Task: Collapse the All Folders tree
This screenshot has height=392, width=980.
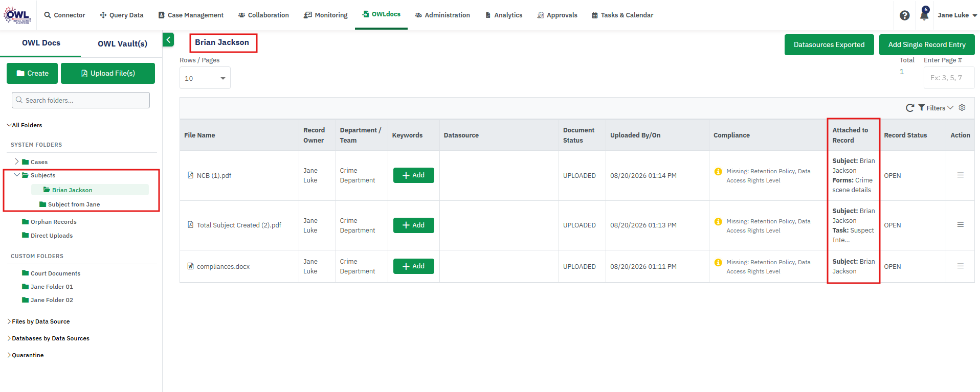Action: click(x=9, y=125)
